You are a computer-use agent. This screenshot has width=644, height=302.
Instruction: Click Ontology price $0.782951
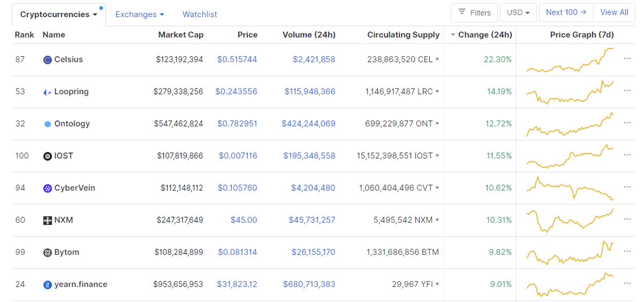click(x=237, y=124)
